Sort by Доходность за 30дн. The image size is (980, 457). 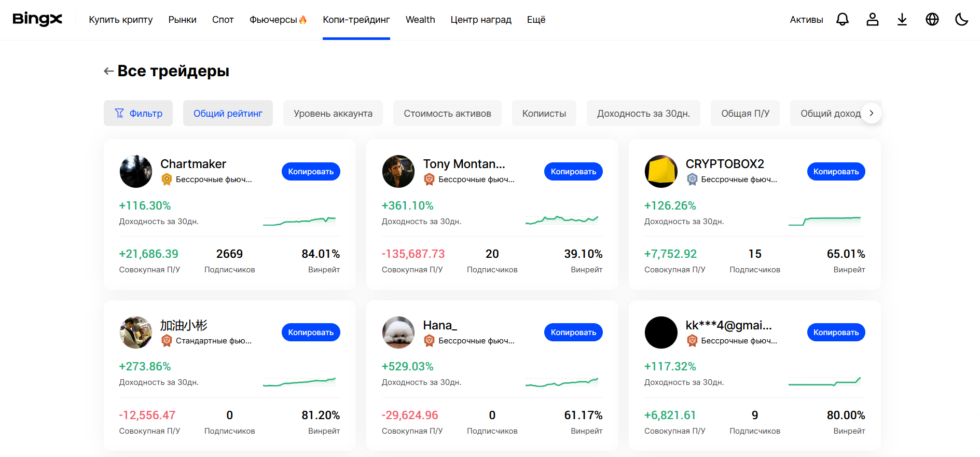[x=643, y=113]
